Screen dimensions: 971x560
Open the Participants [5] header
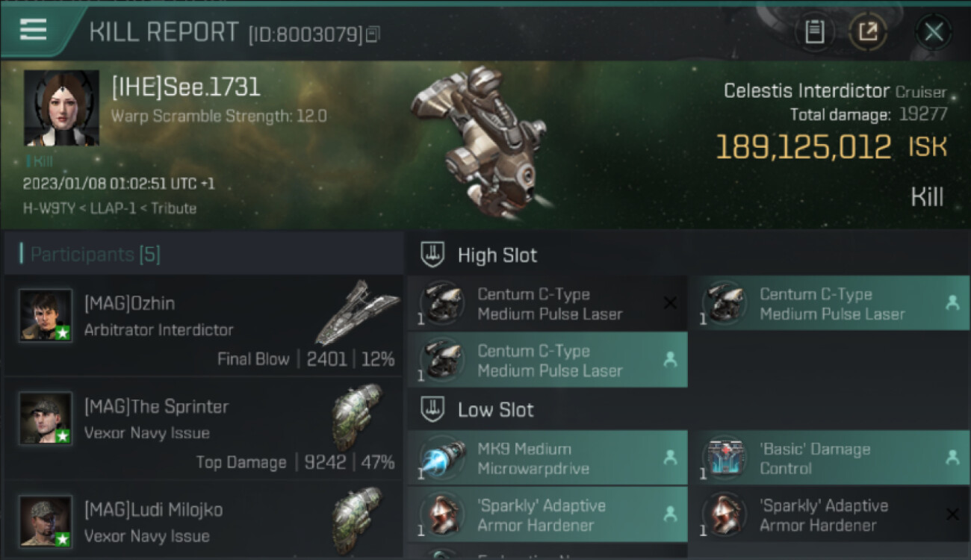94,255
